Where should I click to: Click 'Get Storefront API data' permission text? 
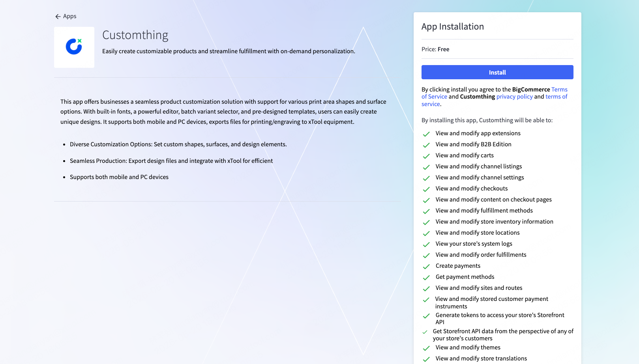503,335
